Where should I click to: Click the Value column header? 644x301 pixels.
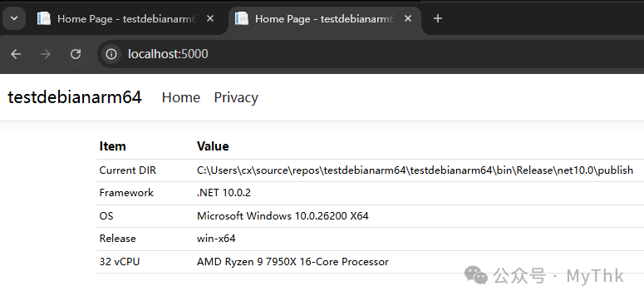point(213,146)
